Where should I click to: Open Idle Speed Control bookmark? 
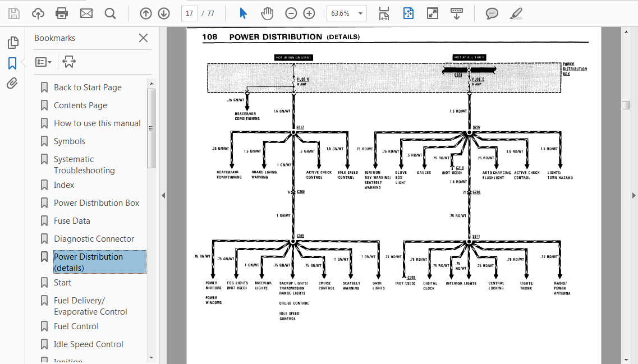pos(88,344)
